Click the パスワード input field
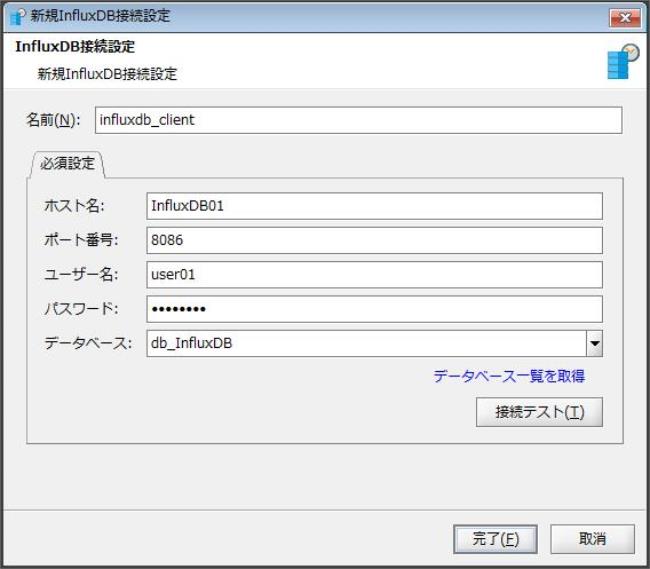The height and width of the screenshot is (569, 650). click(x=374, y=309)
